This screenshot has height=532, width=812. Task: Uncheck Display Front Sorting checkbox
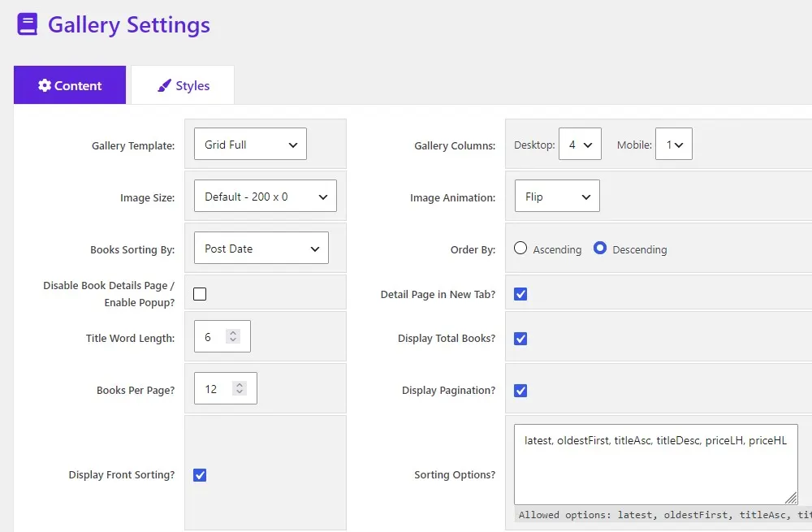(200, 475)
